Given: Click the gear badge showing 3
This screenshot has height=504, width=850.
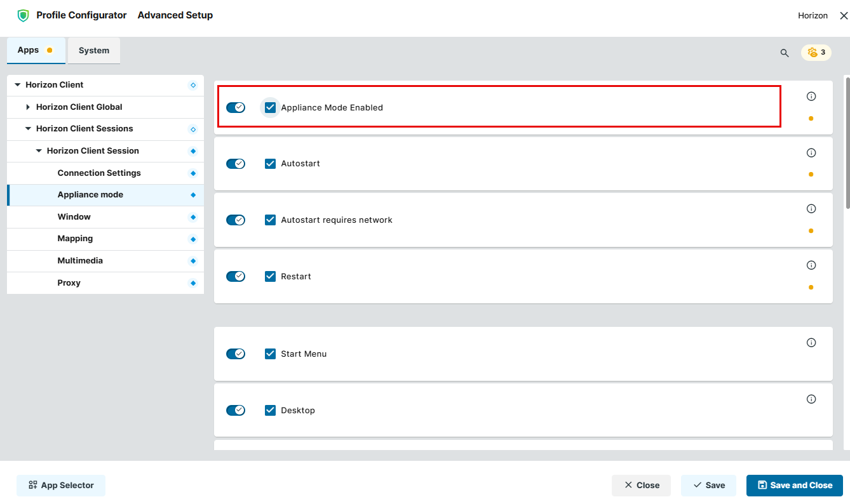Looking at the screenshot, I should pos(816,53).
